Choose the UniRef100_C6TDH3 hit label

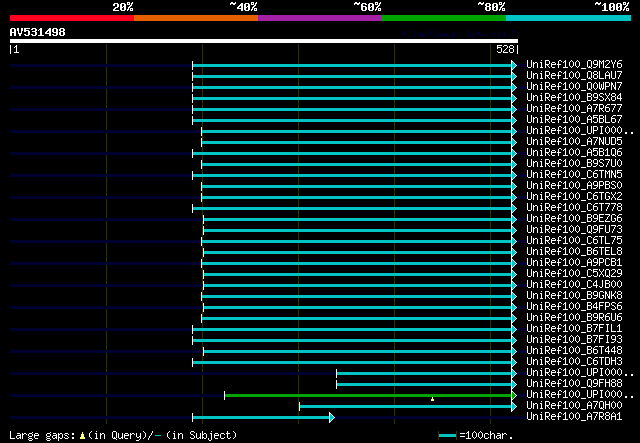pyautogui.click(x=574, y=362)
